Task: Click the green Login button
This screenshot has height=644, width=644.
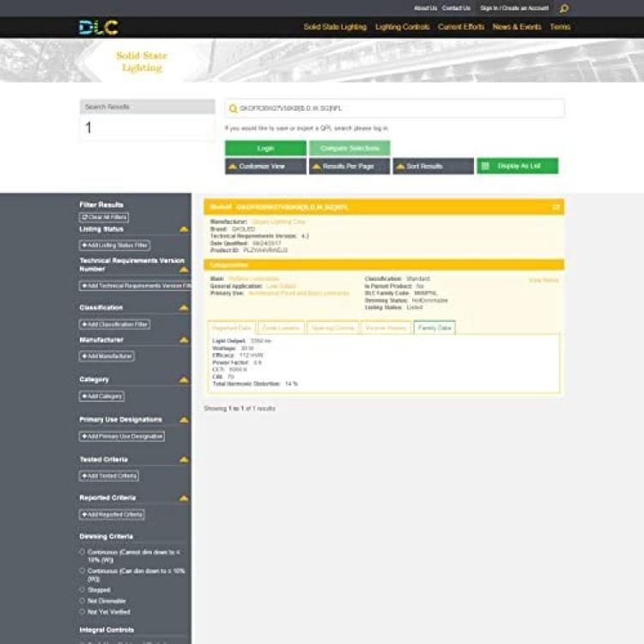Action: click(x=265, y=149)
